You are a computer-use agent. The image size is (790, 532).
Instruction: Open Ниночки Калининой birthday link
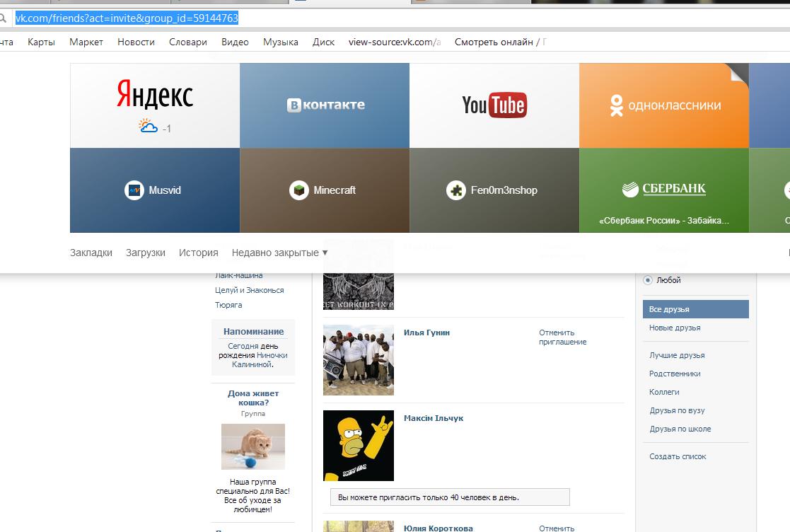(260, 359)
